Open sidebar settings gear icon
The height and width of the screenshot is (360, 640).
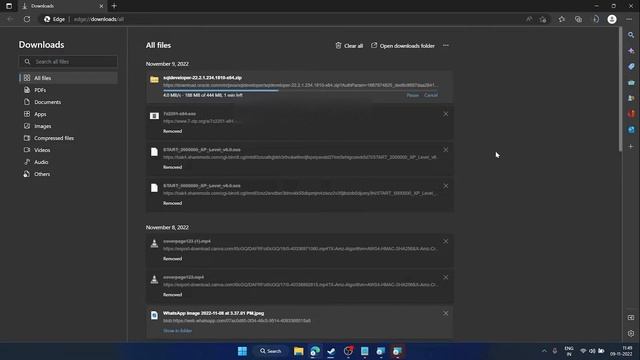(x=631, y=333)
